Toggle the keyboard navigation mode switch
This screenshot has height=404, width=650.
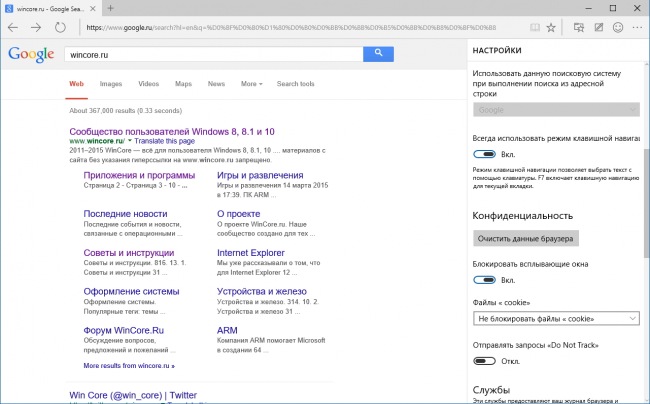coord(484,154)
